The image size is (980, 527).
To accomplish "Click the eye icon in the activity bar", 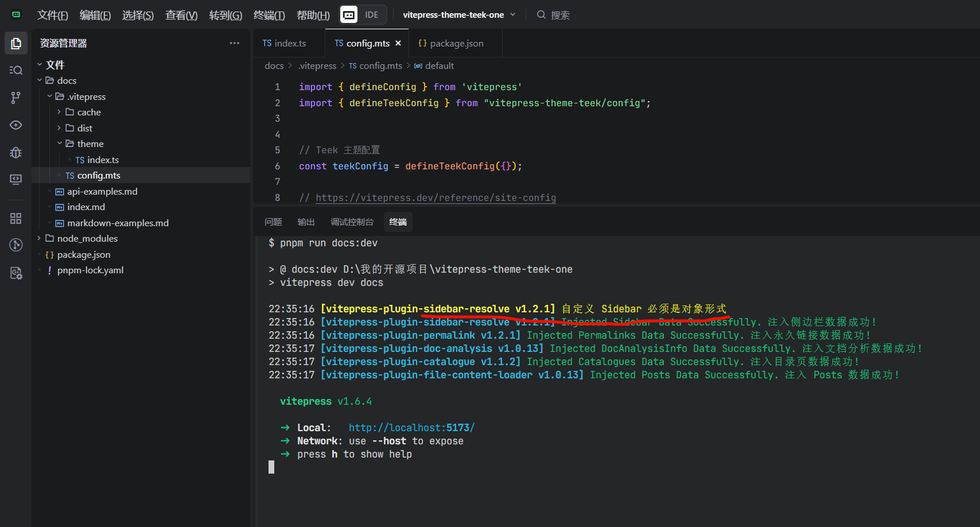I will pyautogui.click(x=16, y=125).
